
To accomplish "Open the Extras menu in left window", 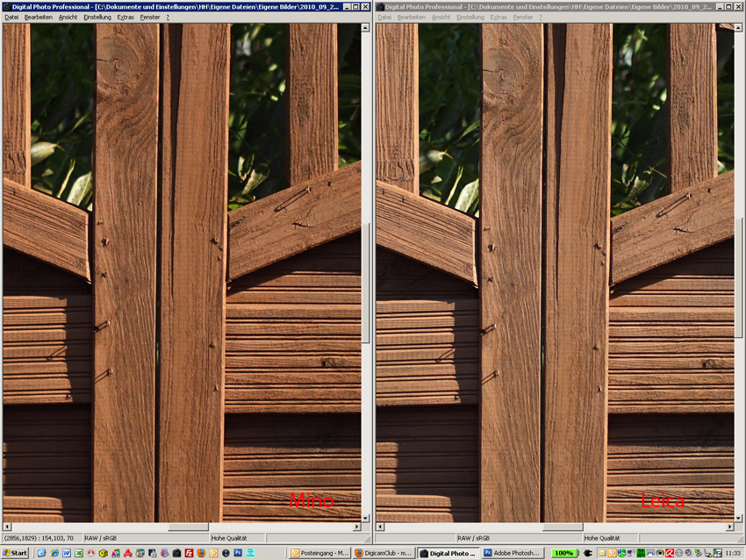I will [126, 18].
